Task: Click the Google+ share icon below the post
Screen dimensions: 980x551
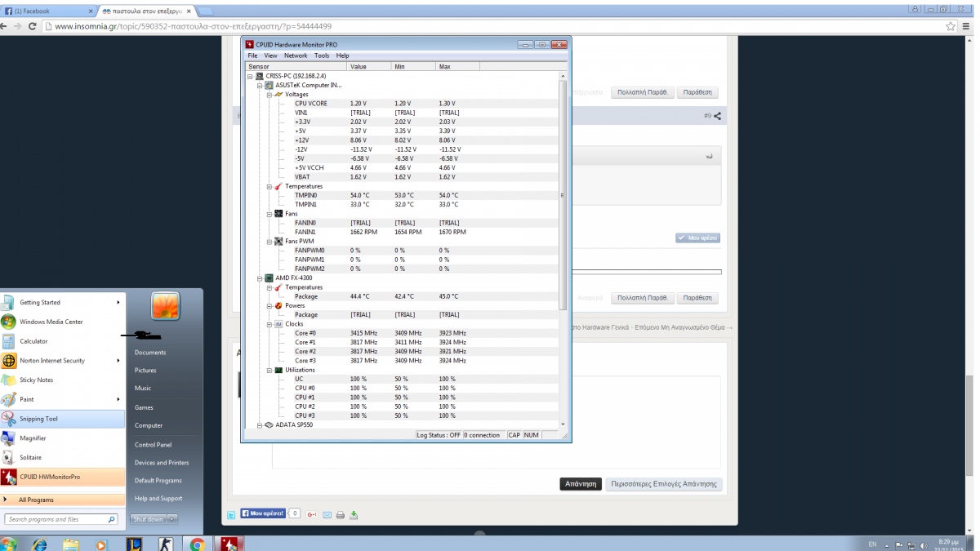Action: pyautogui.click(x=312, y=515)
